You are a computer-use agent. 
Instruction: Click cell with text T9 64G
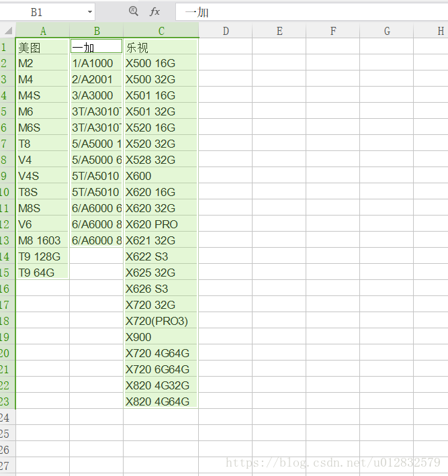tap(43, 273)
